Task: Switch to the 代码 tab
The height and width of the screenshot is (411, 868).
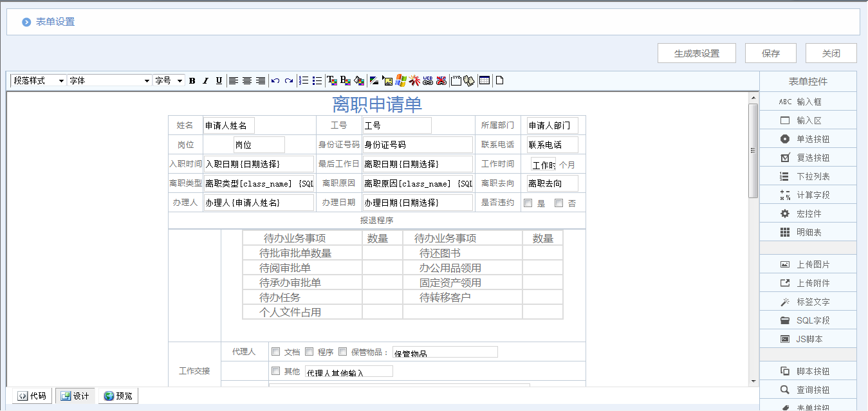Action: click(x=32, y=396)
